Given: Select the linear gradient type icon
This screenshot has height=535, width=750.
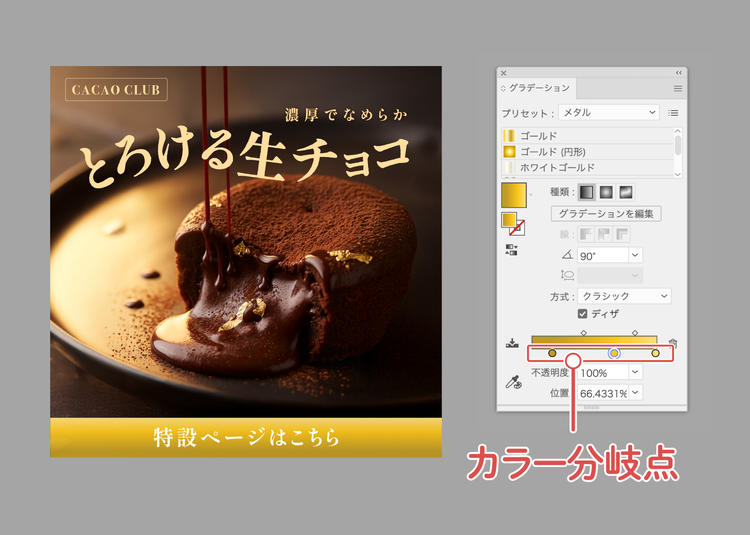Looking at the screenshot, I should tap(586, 192).
